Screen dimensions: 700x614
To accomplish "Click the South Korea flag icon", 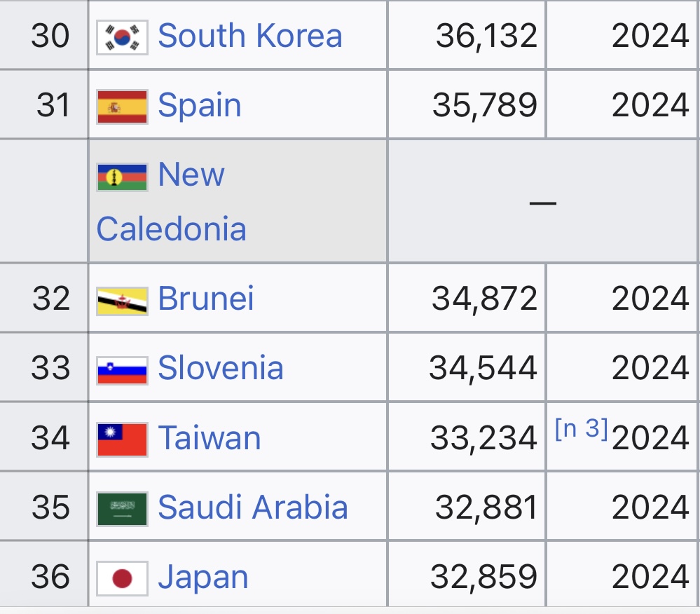I will coord(122,36).
